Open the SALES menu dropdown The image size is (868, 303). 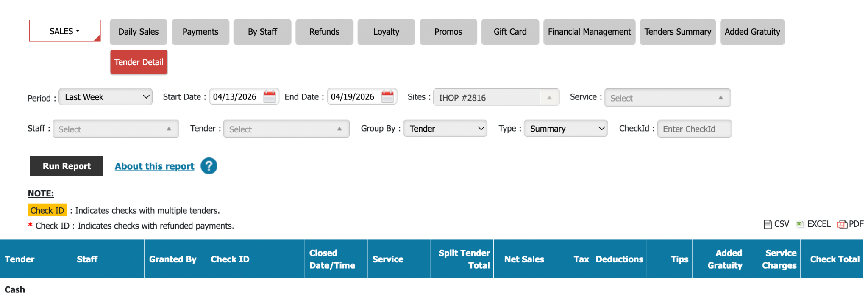(x=65, y=31)
